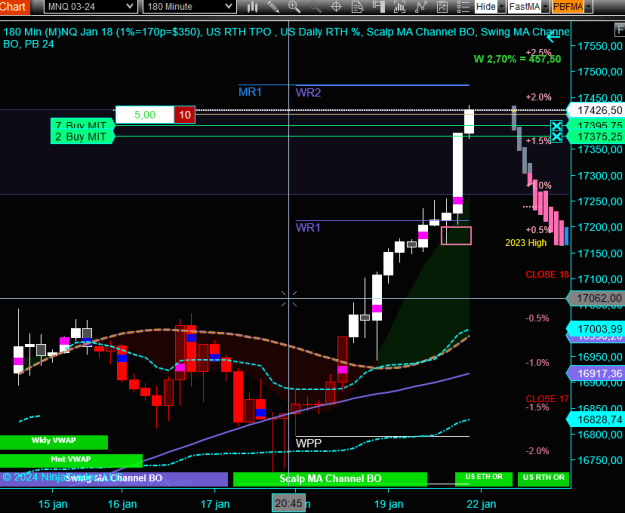
Task: Click the cyan 16828,74 price marker
Action: (x=596, y=419)
